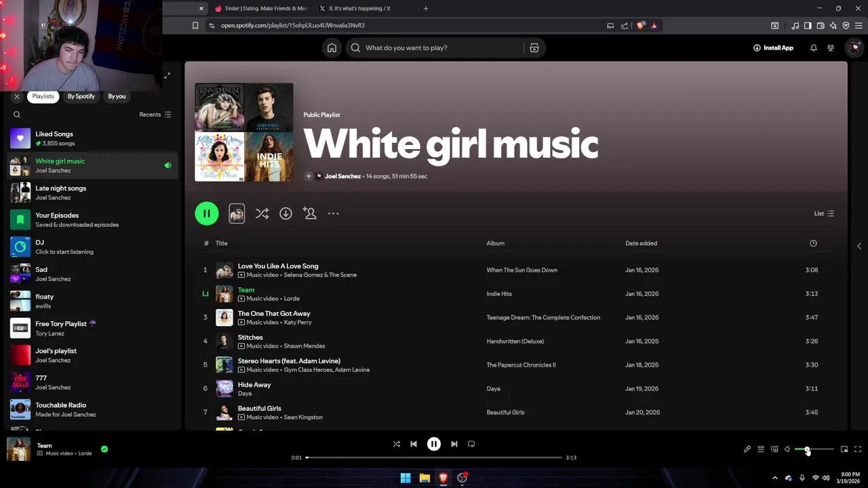Viewport: 868px width, 488px height.
Task: Open the miniplayer icon
Action: (844, 449)
